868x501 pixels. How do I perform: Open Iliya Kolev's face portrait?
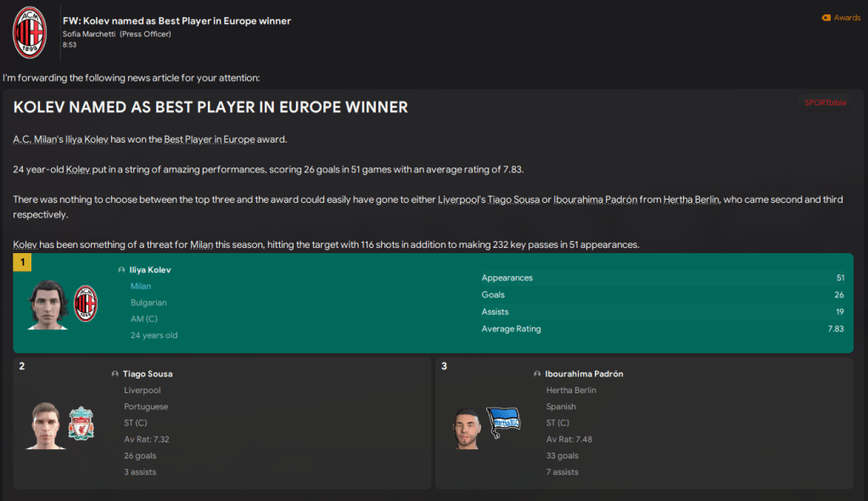[48, 303]
